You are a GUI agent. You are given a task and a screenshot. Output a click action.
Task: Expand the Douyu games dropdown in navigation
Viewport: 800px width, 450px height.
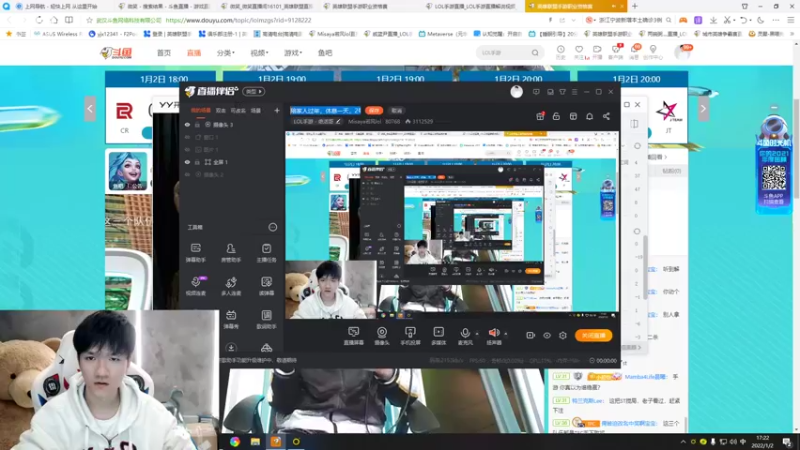(x=293, y=53)
